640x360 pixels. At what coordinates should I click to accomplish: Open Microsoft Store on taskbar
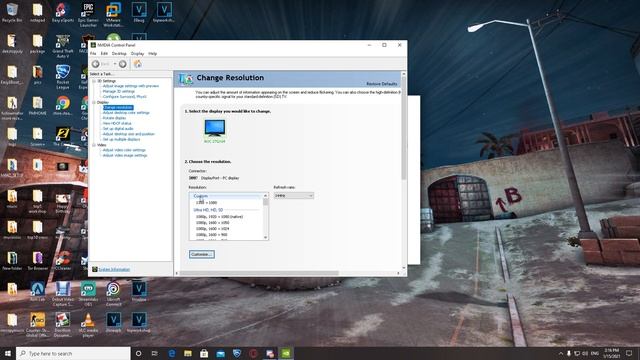pos(204,353)
